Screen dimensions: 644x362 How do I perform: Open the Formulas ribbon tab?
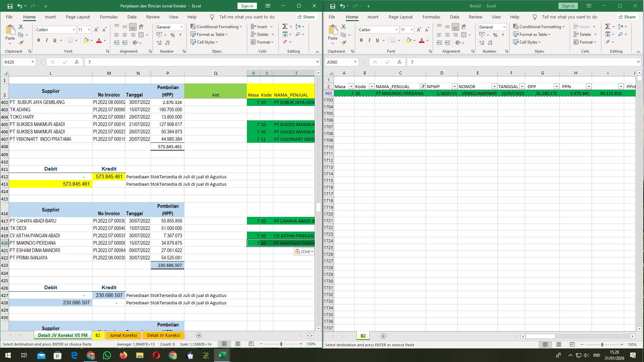109,17
